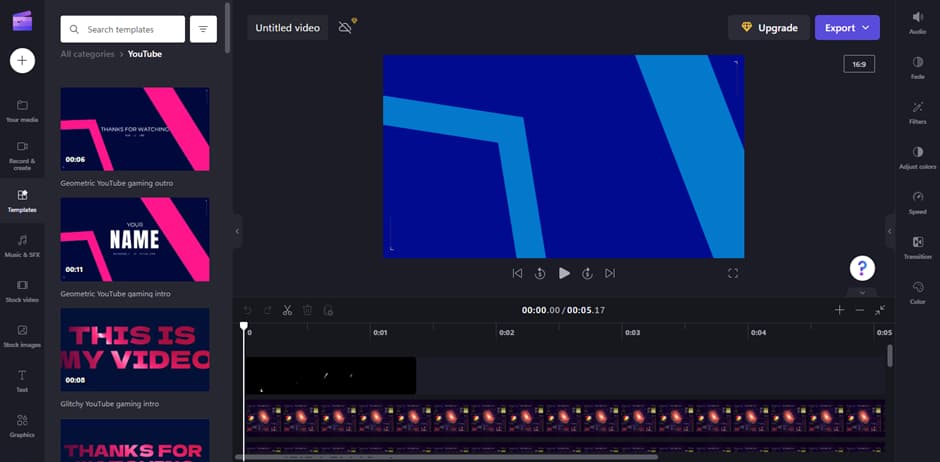The height and width of the screenshot is (462, 940).
Task: Open the Speed properties panel
Action: (918, 203)
